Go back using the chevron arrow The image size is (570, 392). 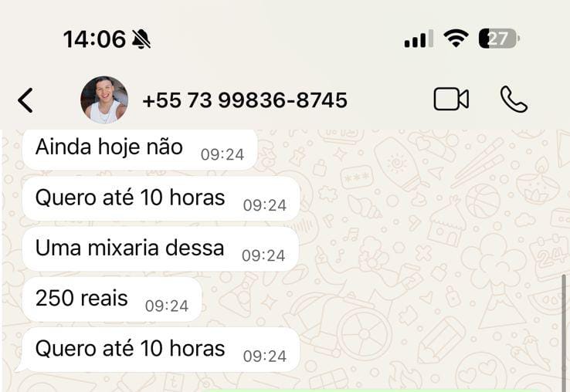tap(25, 100)
